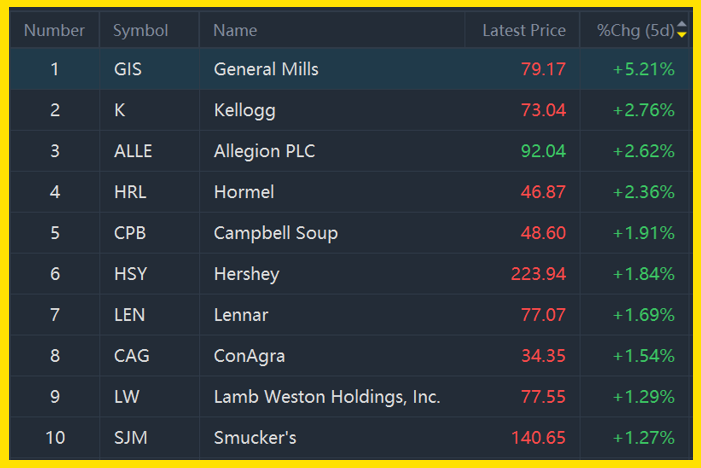Click the %Chg (5d) sort arrows icon
The image size is (701, 468).
coord(682,30)
